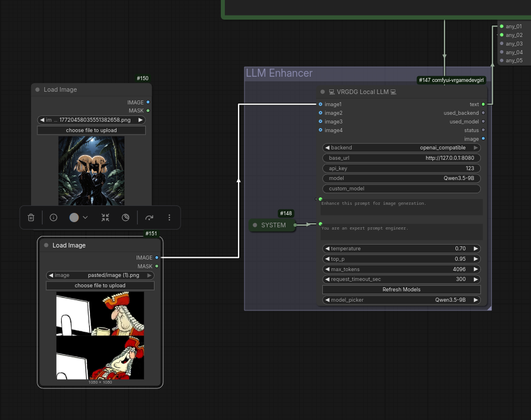Toggle collapse dot on Load Image node #150
The height and width of the screenshot is (420, 531).
click(x=37, y=90)
